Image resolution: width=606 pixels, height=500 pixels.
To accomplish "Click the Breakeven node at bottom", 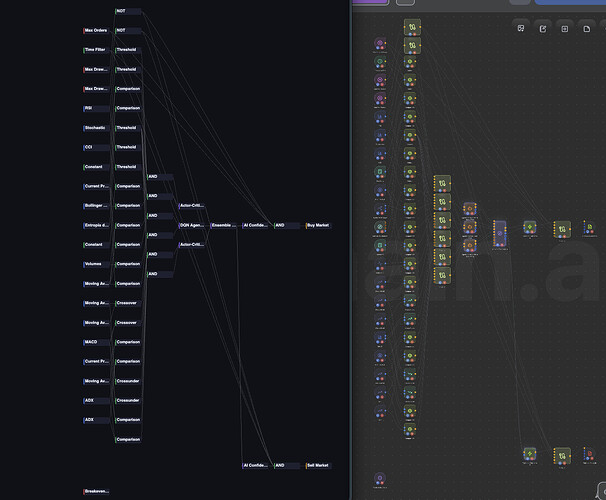I will pyautogui.click(x=96, y=491).
